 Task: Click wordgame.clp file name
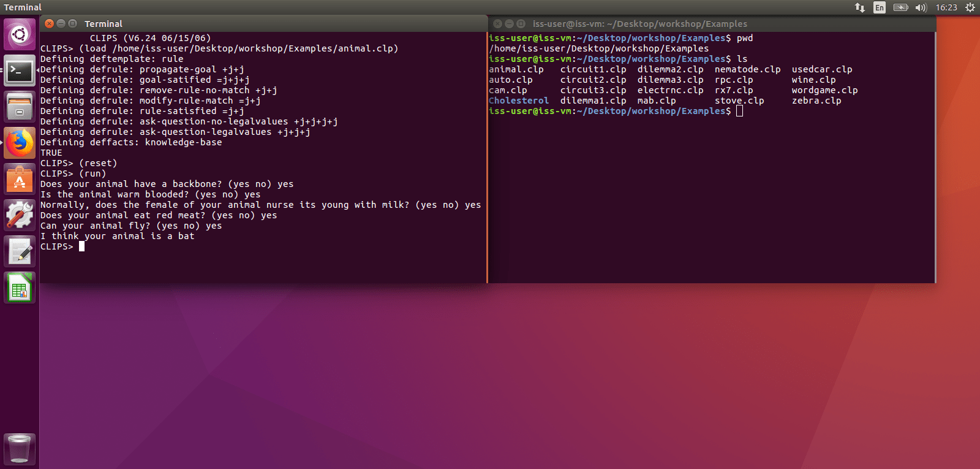pos(825,90)
